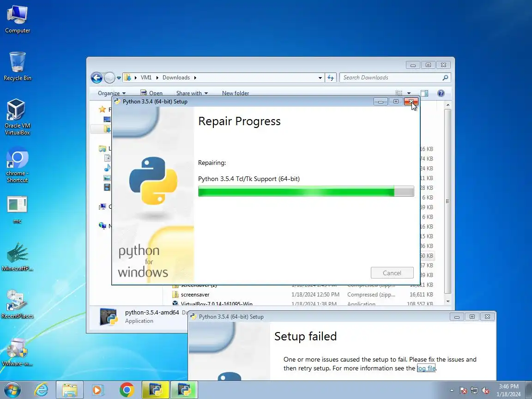Open the Windows Start menu
Image resolution: width=532 pixels, height=399 pixels.
click(12, 390)
